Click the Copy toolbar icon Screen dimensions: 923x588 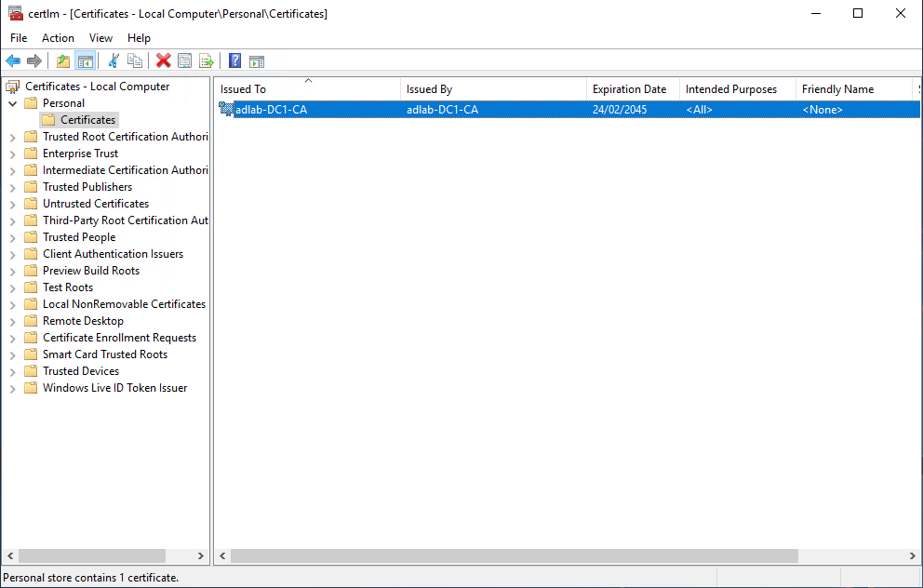135,60
